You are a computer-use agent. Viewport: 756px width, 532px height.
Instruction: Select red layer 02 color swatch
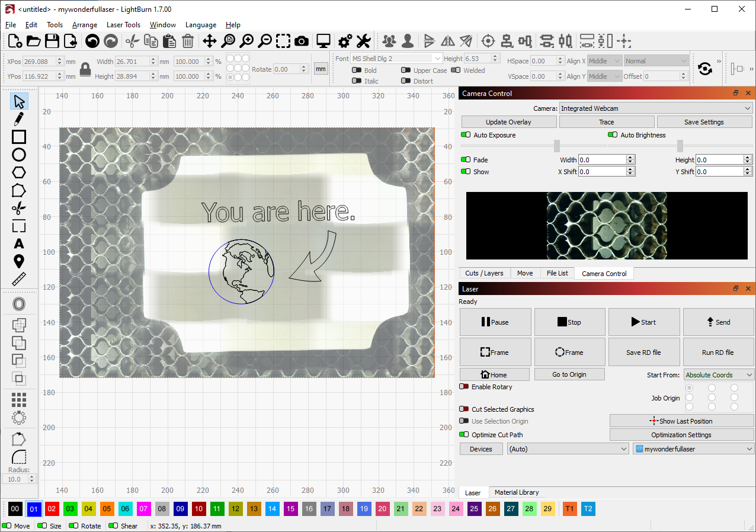coord(52,509)
